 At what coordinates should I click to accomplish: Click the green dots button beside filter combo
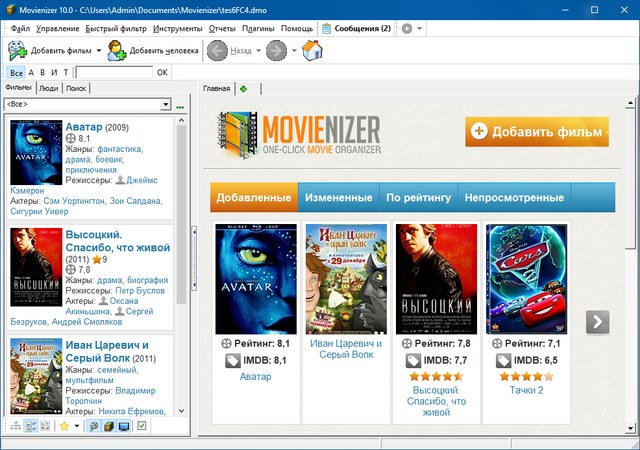pos(181,105)
